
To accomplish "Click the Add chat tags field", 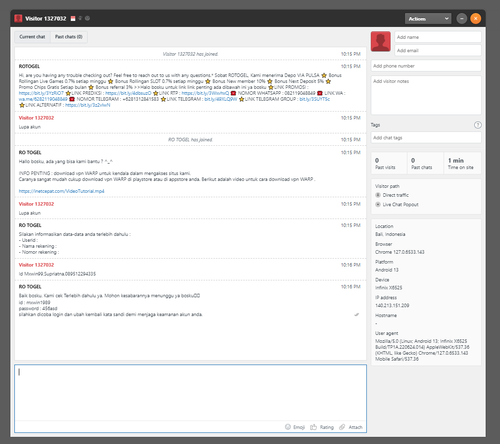I will pyautogui.click(x=426, y=138).
